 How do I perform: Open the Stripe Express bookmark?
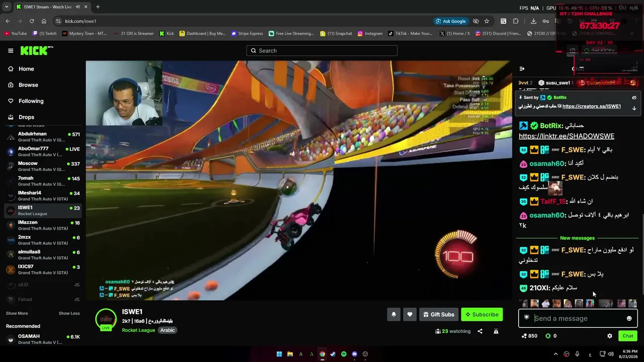click(248, 34)
